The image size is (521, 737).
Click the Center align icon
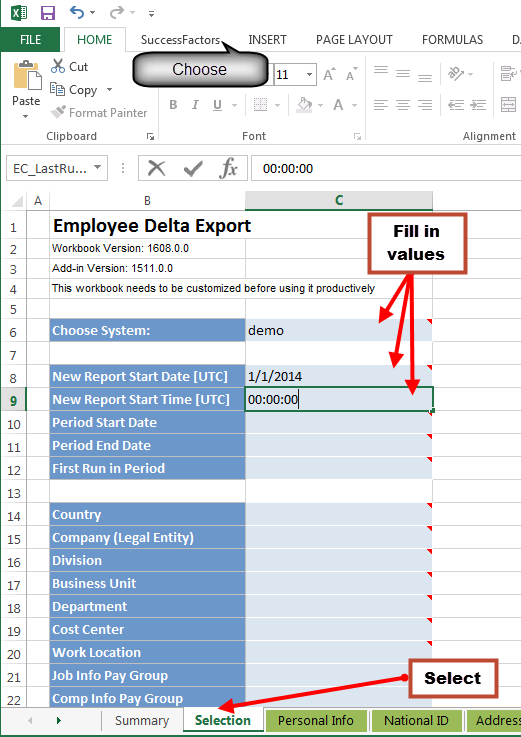pos(403,104)
